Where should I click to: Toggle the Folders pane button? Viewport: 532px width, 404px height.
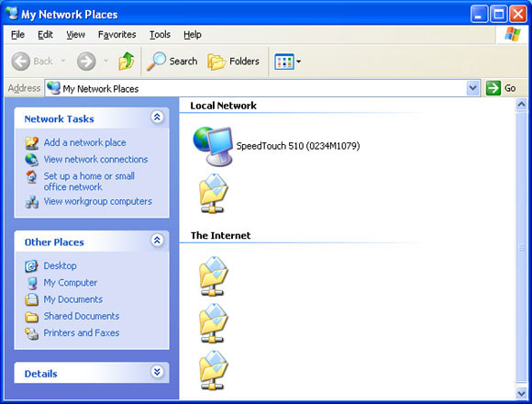click(x=233, y=62)
